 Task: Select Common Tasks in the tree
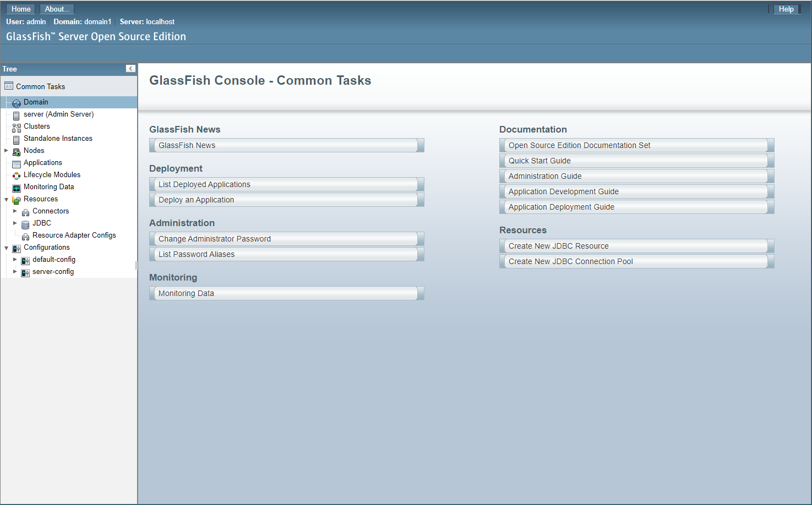pos(40,86)
